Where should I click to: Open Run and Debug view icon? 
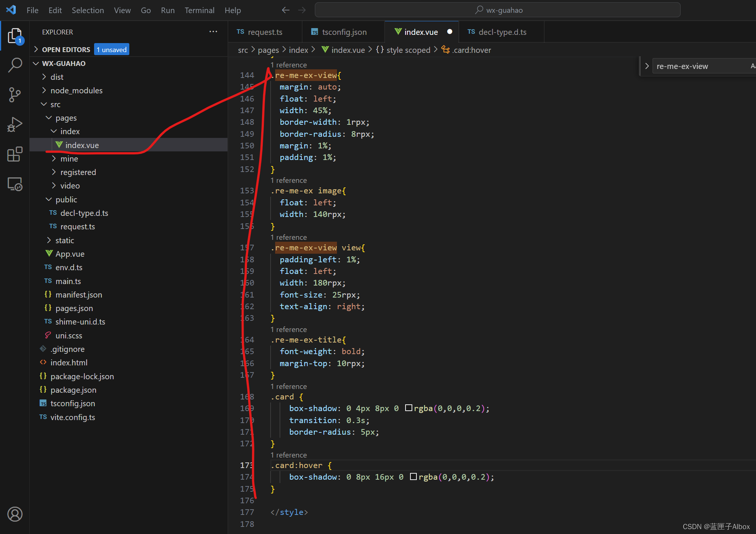(15, 124)
